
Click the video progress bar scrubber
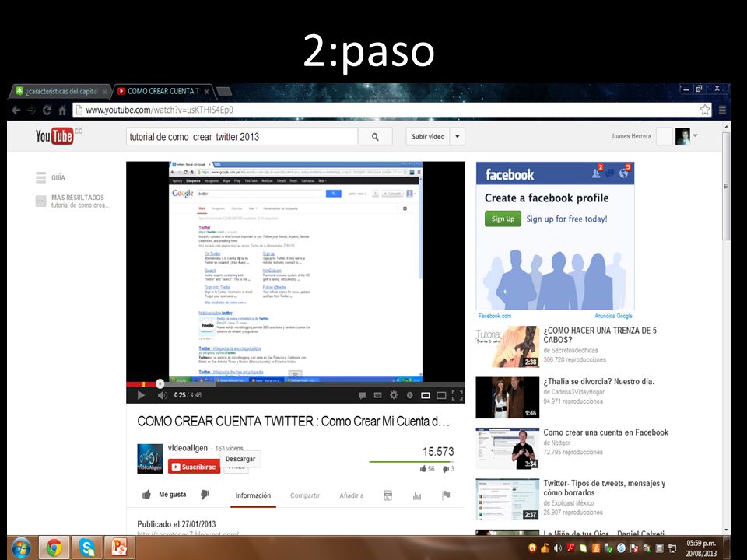click(160, 383)
